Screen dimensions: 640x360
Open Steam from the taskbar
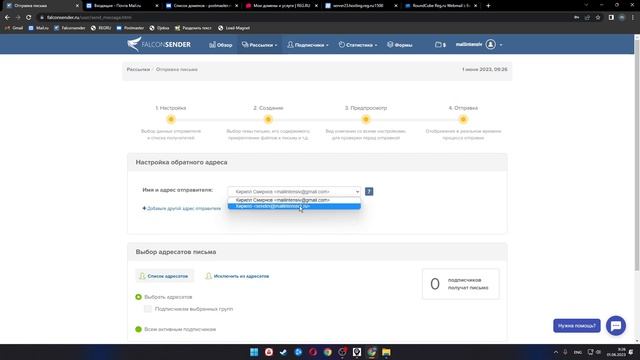[283, 352]
